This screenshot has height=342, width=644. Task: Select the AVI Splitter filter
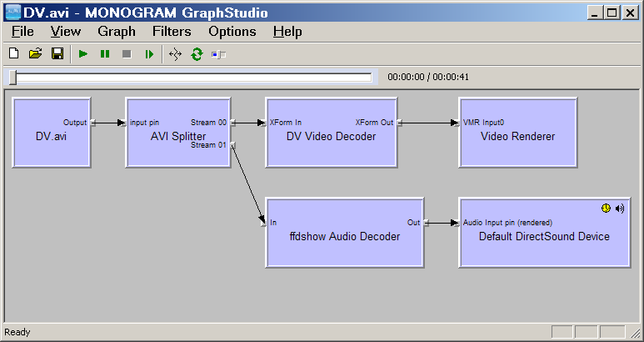click(x=178, y=133)
